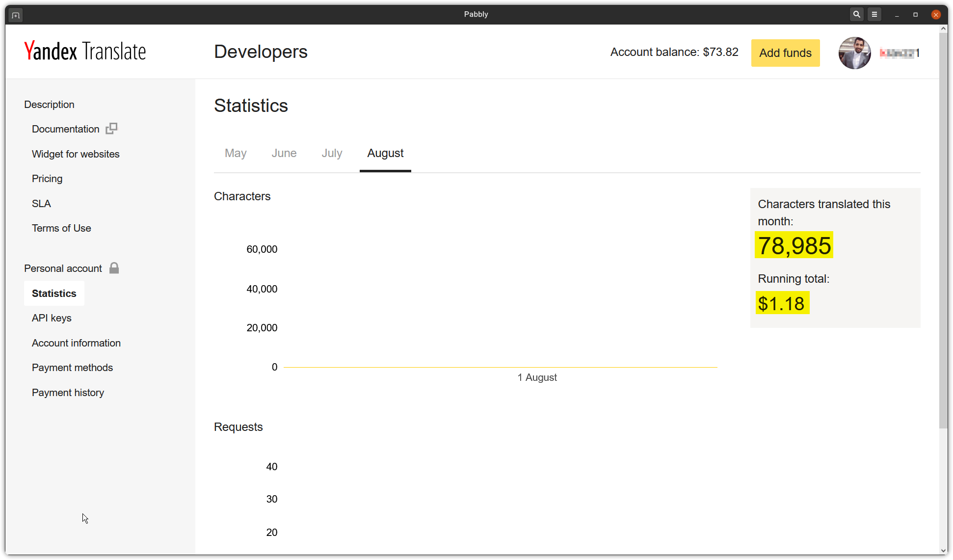Switch to the June tab

coord(284,153)
